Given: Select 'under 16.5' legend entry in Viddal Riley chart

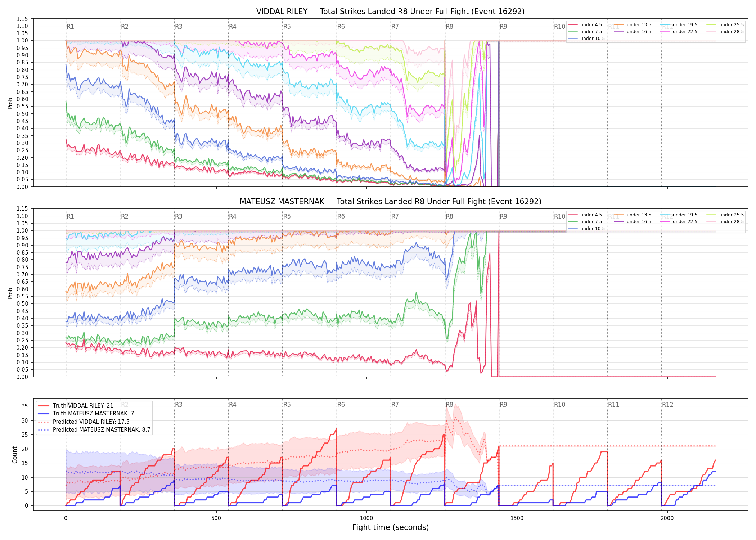Looking at the screenshot, I should (633, 32).
